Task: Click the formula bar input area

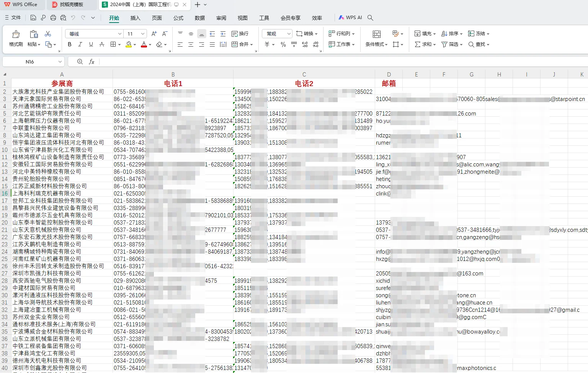Action: (343, 62)
